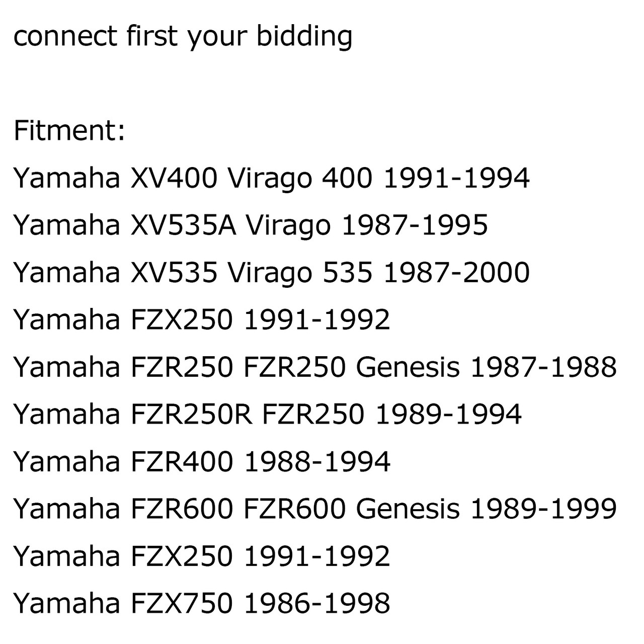The height and width of the screenshot is (644, 644).
Task: Click the FZR250R 1989-1994 entry
Action: tap(268, 414)
